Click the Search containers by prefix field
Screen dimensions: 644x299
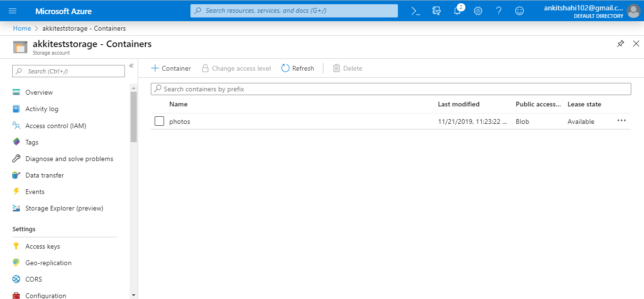(x=391, y=89)
